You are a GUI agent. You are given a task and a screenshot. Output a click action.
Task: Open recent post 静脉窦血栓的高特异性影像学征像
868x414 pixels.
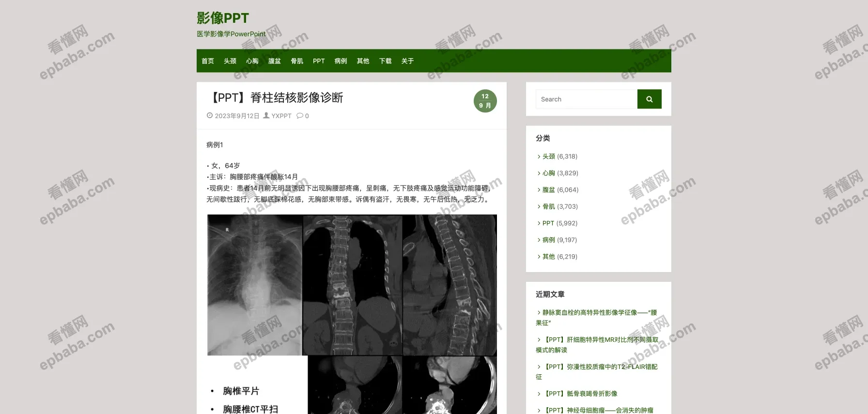click(597, 318)
